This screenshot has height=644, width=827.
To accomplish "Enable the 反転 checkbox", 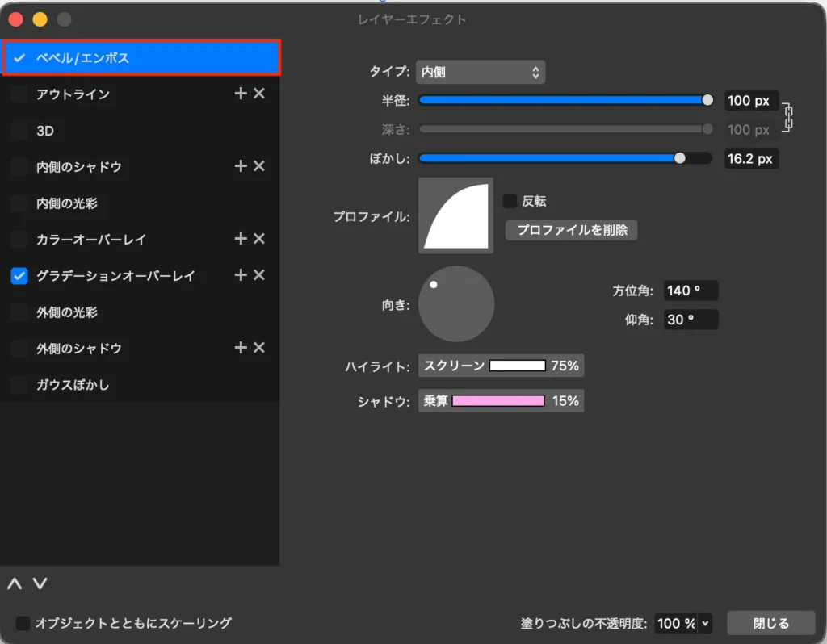I will [x=508, y=201].
